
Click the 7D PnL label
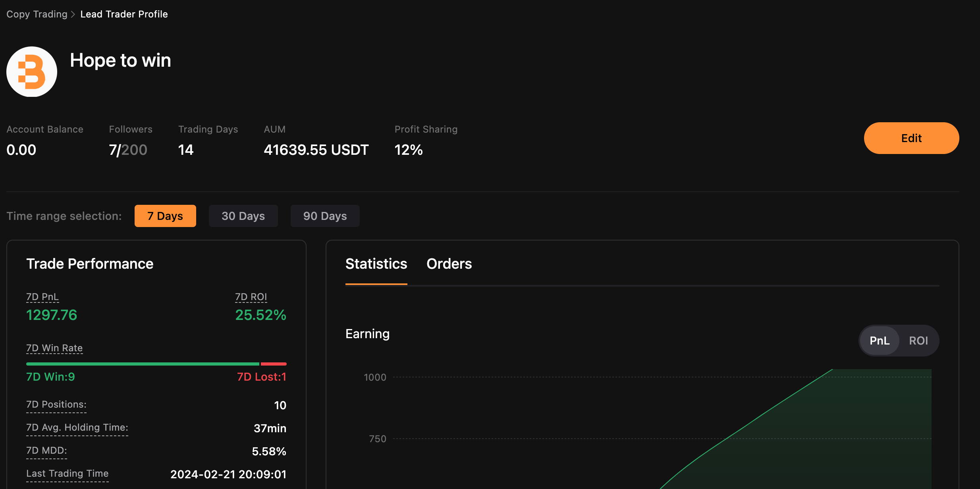[42, 297]
